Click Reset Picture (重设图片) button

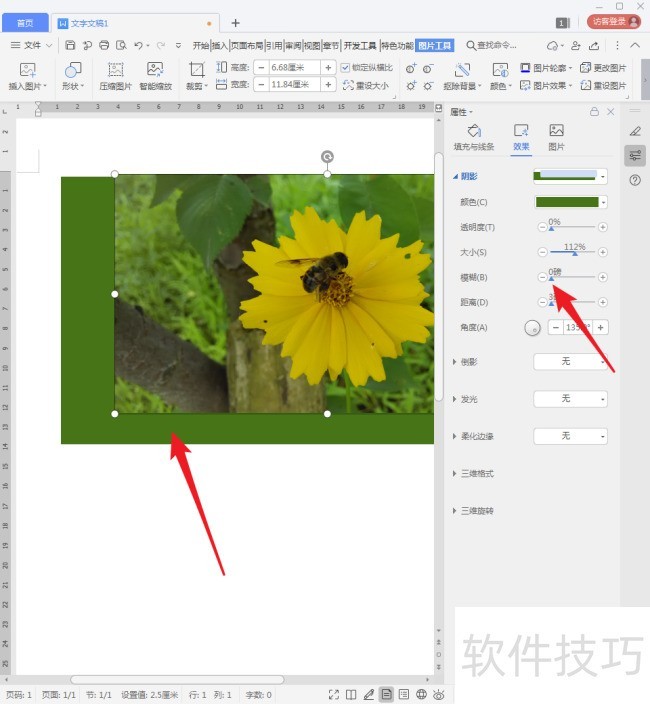603,85
